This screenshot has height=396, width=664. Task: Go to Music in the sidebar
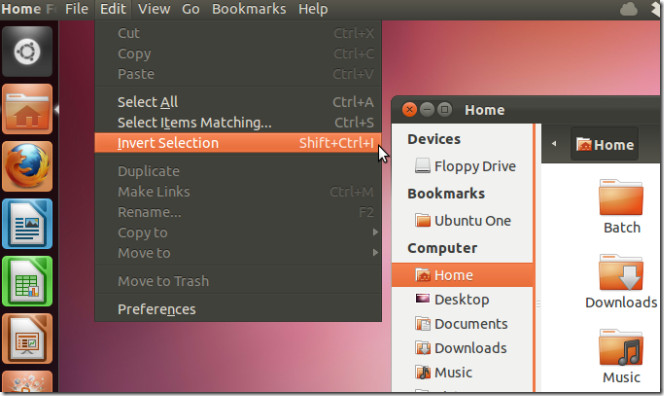pyautogui.click(x=462, y=373)
